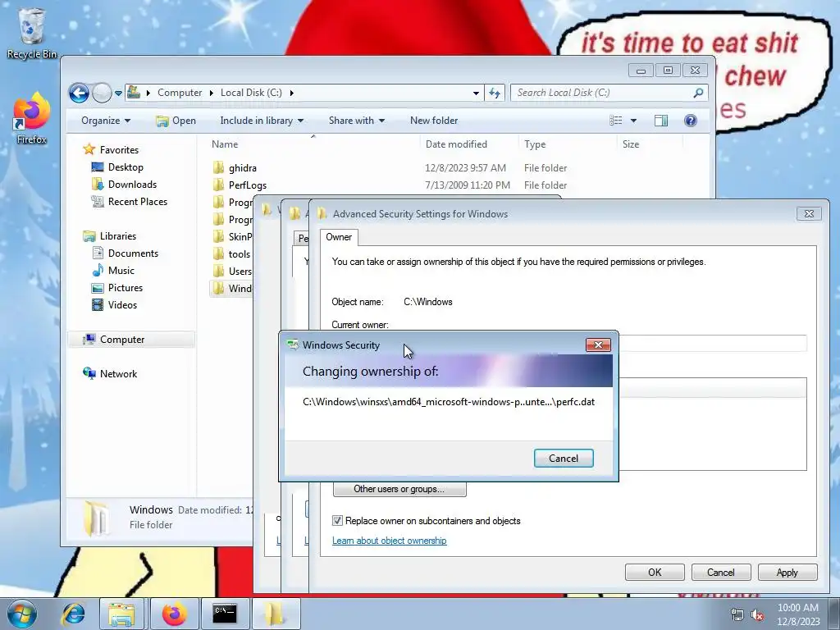Open folder properties taskbar item
Screen dimensions: 840x630
275,614
